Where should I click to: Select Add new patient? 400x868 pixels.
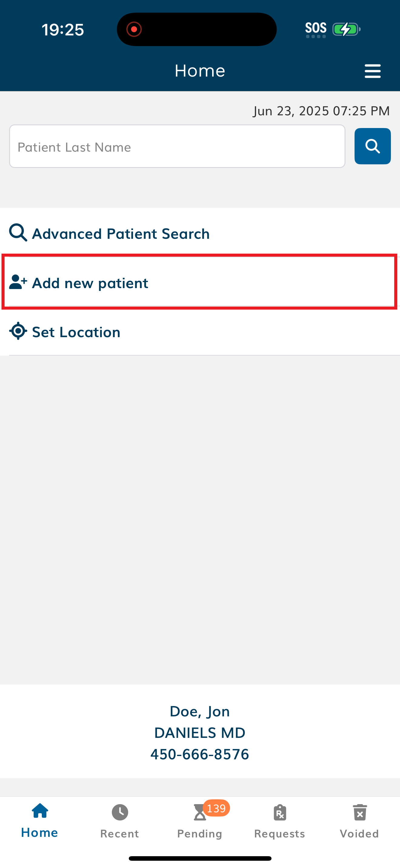pyautogui.click(x=200, y=282)
